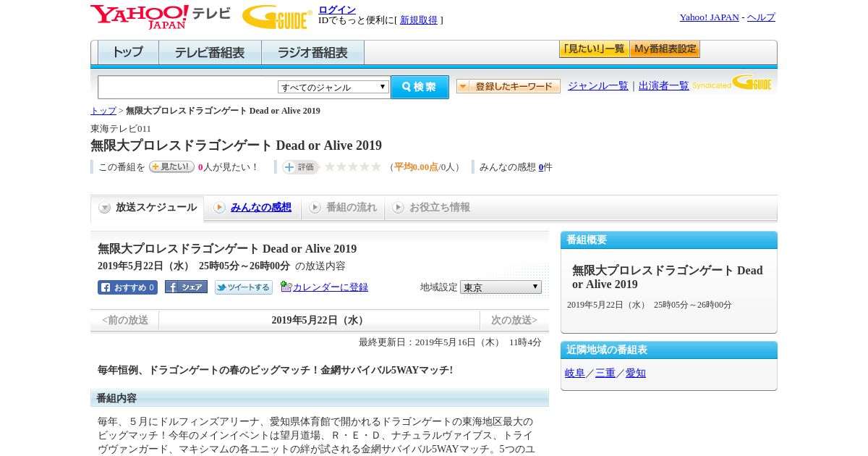Image resolution: width=868 pixels, height=456 pixels.
Task: Click 最終更新日:2019年5月16日 text
Action: point(450,342)
